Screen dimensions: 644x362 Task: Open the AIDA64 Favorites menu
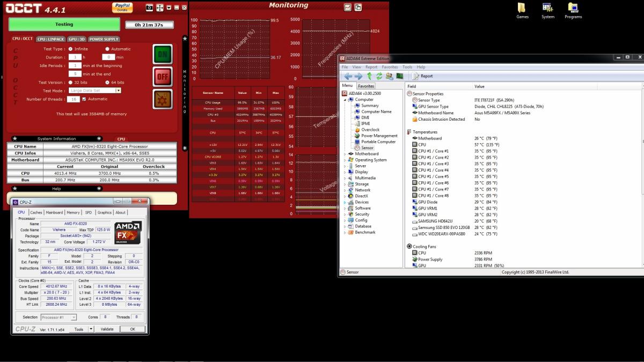pyautogui.click(x=390, y=67)
